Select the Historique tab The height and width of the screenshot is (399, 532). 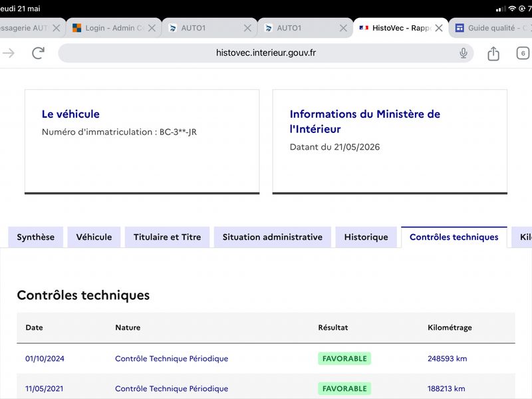(x=366, y=237)
